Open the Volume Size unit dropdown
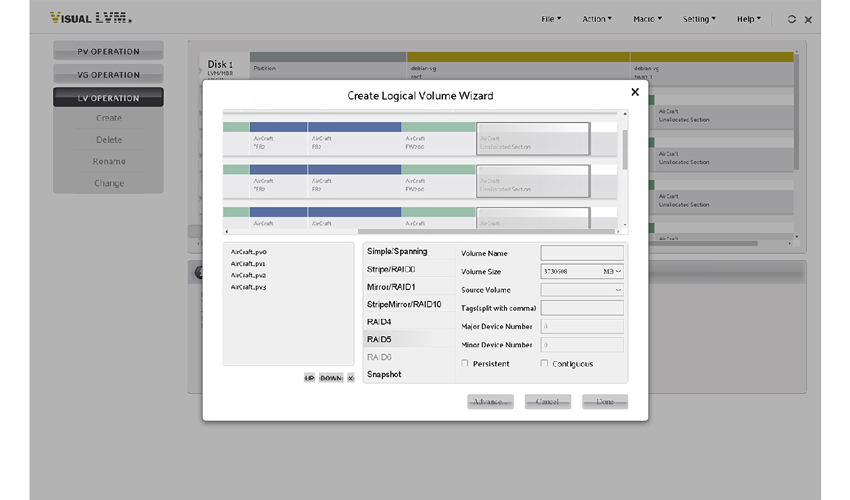The width and height of the screenshot is (850, 500). 612,271
